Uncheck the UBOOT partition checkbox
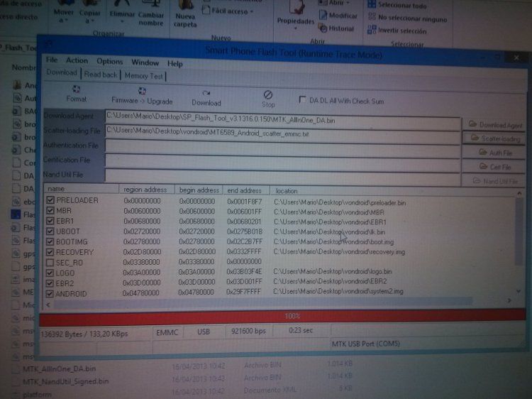Image resolution: width=532 pixels, height=399 pixels. 50,231
